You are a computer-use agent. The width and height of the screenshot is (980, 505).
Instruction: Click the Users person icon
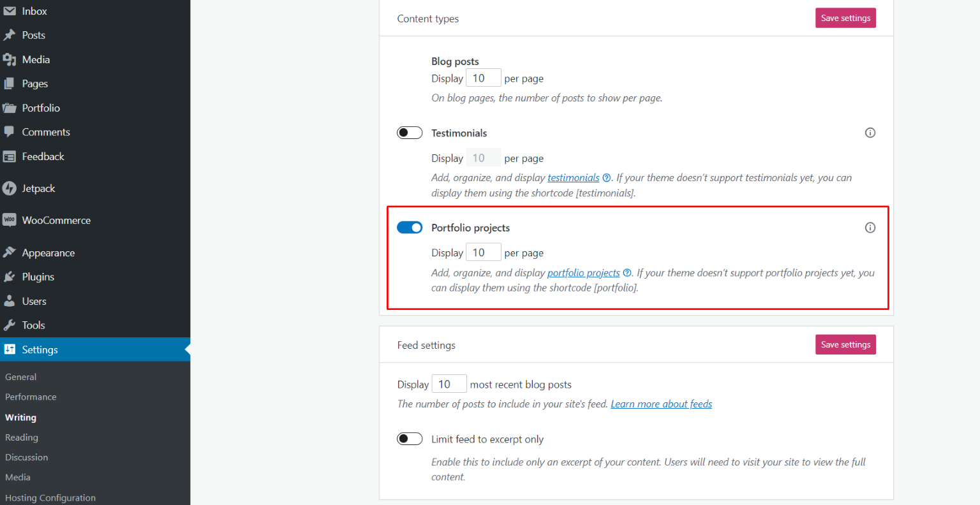(x=10, y=301)
